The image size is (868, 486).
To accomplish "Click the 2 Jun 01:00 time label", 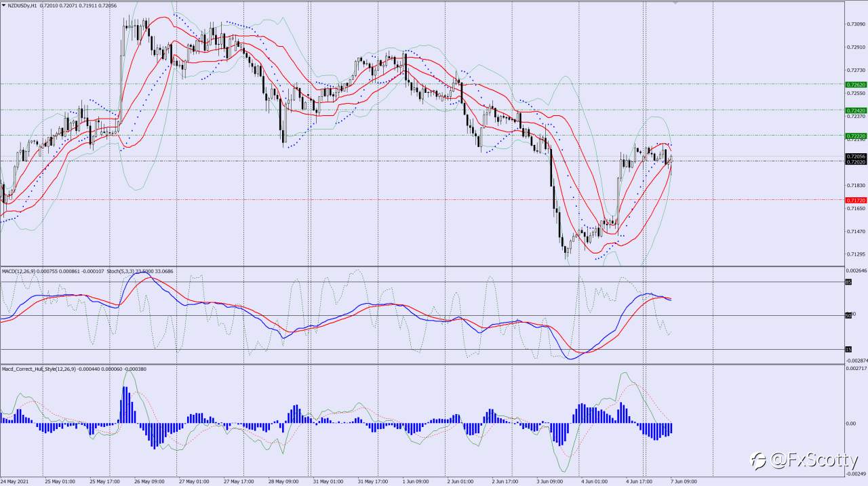I will (460, 482).
